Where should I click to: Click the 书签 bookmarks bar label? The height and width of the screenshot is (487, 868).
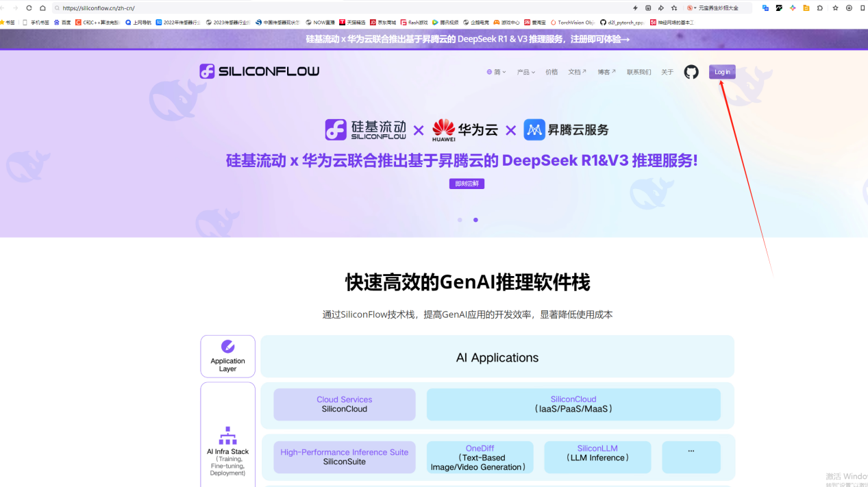(8, 22)
